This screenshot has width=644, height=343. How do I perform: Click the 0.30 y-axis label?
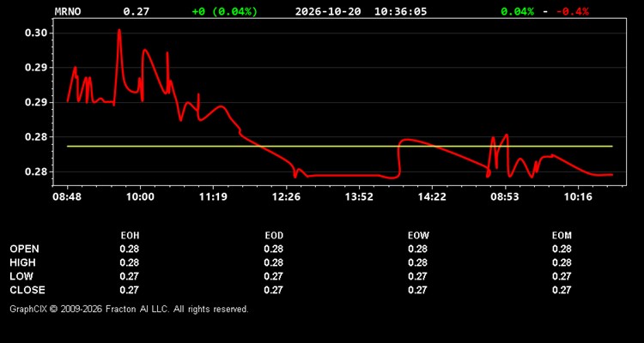[x=35, y=33]
